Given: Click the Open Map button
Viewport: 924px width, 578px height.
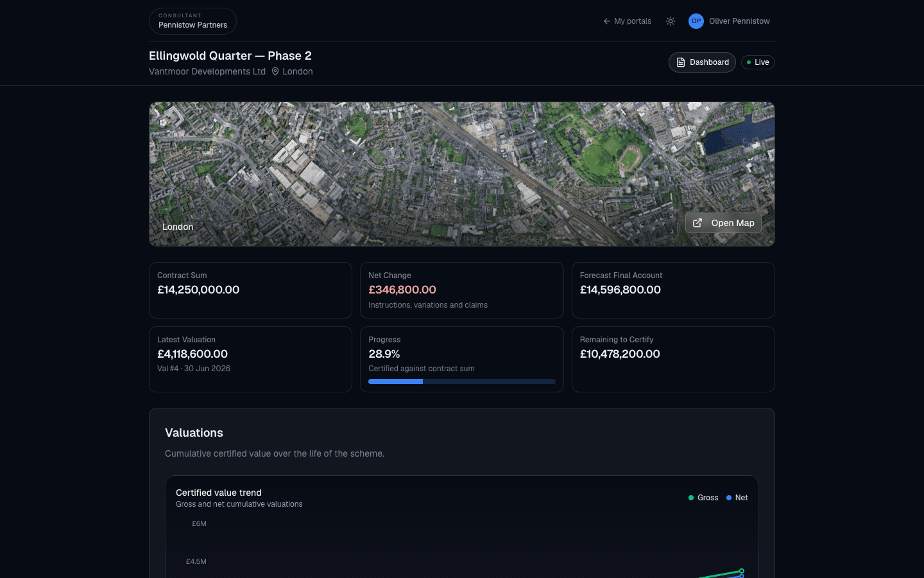Looking at the screenshot, I should pyautogui.click(x=723, y=223).
